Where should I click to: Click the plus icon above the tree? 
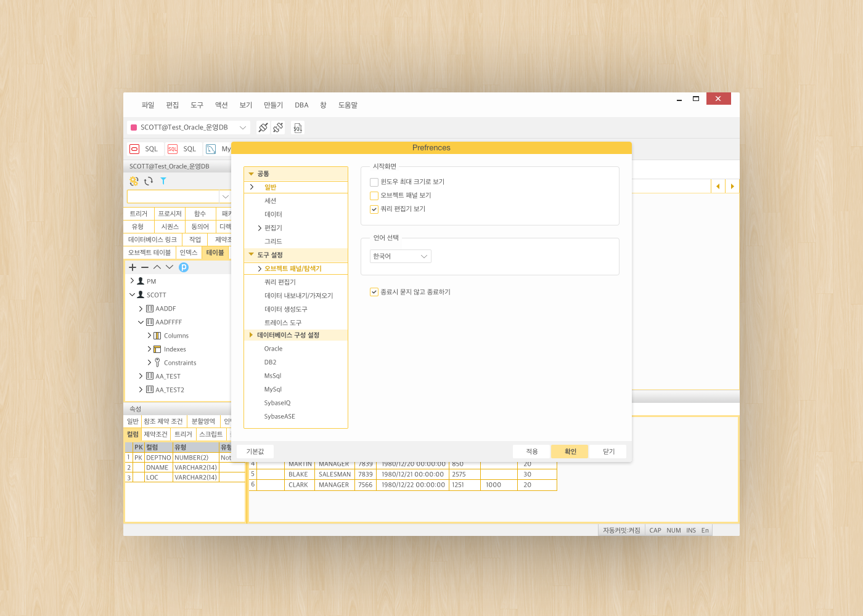[x=133, y=267]
